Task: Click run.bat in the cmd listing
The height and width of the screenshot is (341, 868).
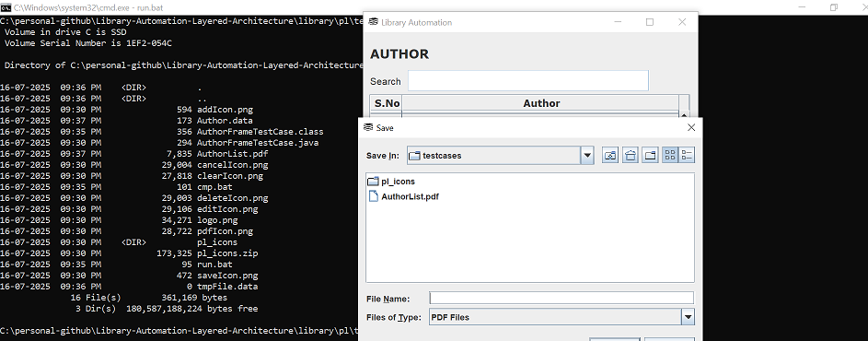Action: 214,265
